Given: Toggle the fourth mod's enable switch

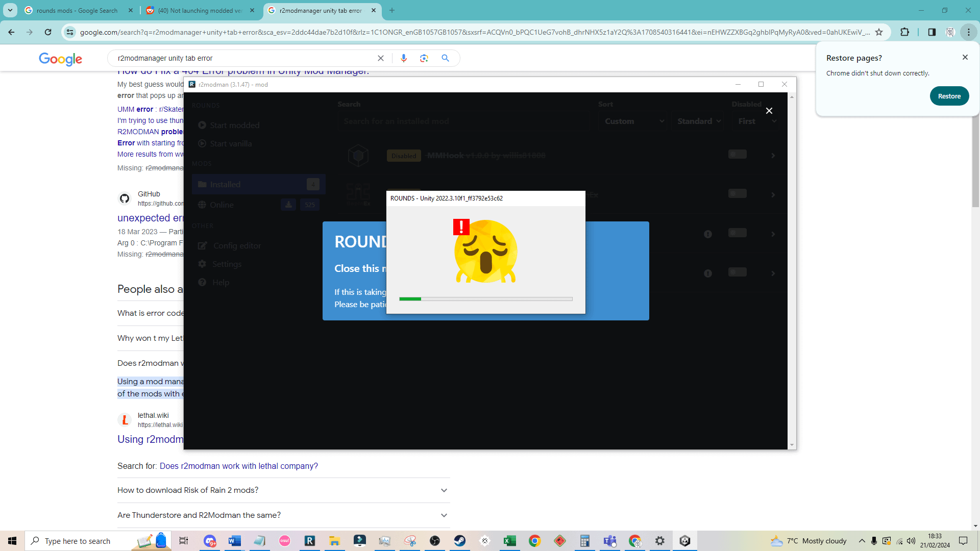Looking at the screenshot, I should point(737,272).
